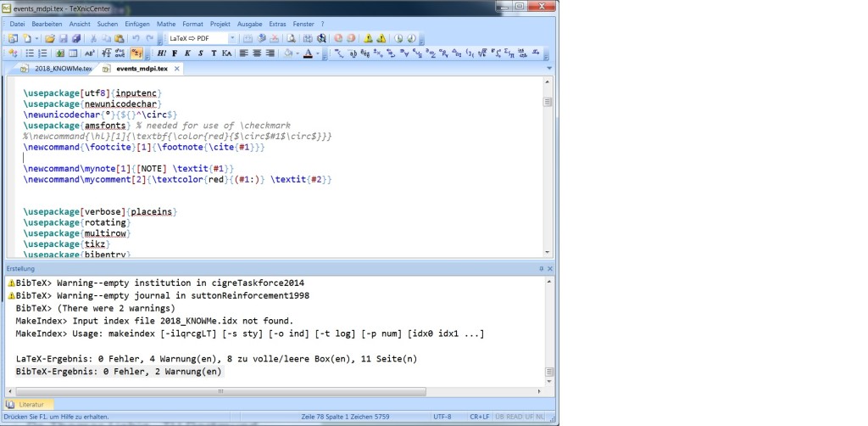868x426 pixels.
Task: Click the editor scrollbar down arrow
Action: pyautogui.click(x=548, y=253)
